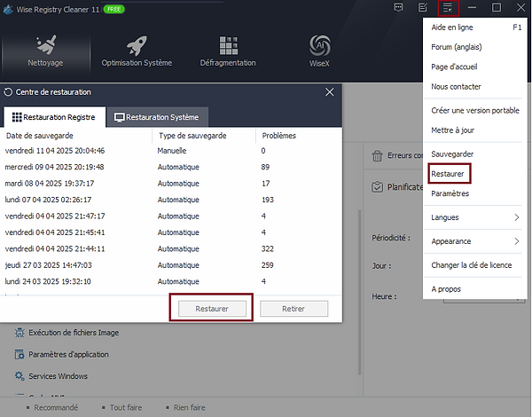Screen dimensions: 532x417
Task: Select Aide en ligne menu entry
Action: 474,28
